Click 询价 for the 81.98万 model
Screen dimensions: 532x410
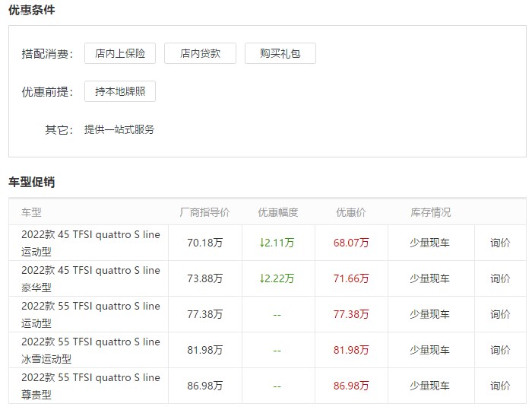tap(500, 350)
